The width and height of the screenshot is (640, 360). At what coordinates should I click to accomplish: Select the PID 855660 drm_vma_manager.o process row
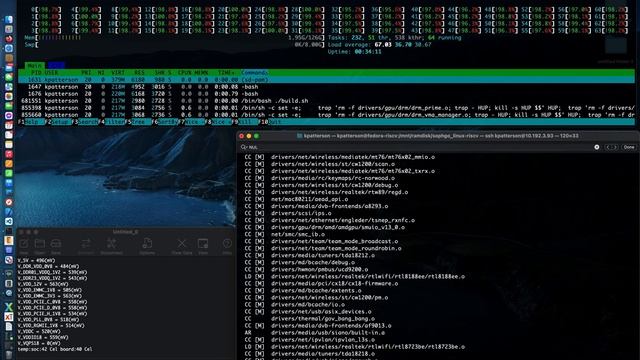(326, 115)
